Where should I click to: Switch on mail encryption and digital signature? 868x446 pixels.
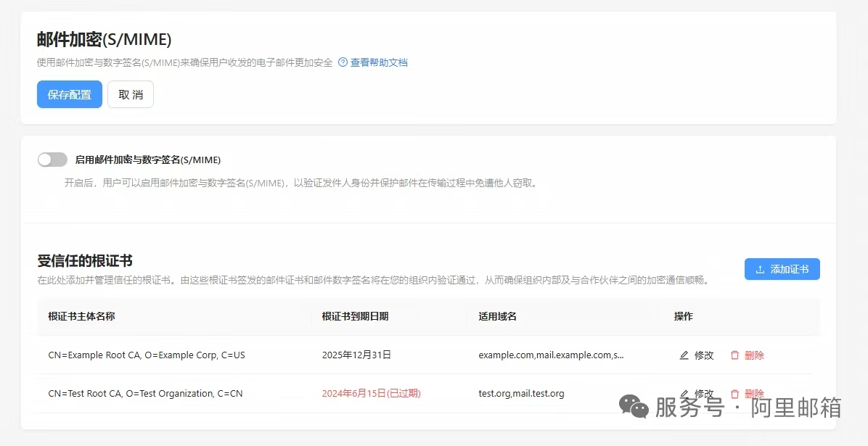[x=52, y=159]
